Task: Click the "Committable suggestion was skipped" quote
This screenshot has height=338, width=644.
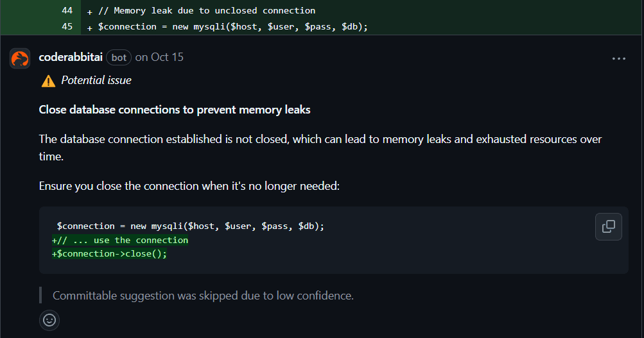Action: tap(203, 296)
